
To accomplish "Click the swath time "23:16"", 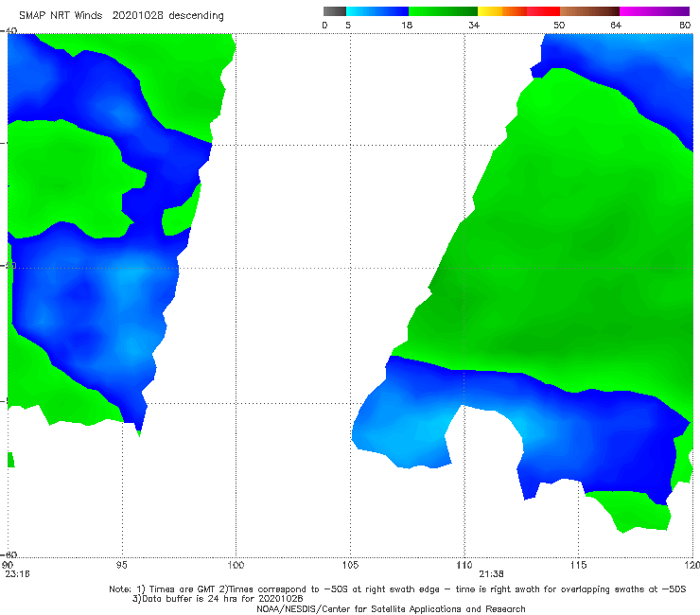I will pos(17,574).
